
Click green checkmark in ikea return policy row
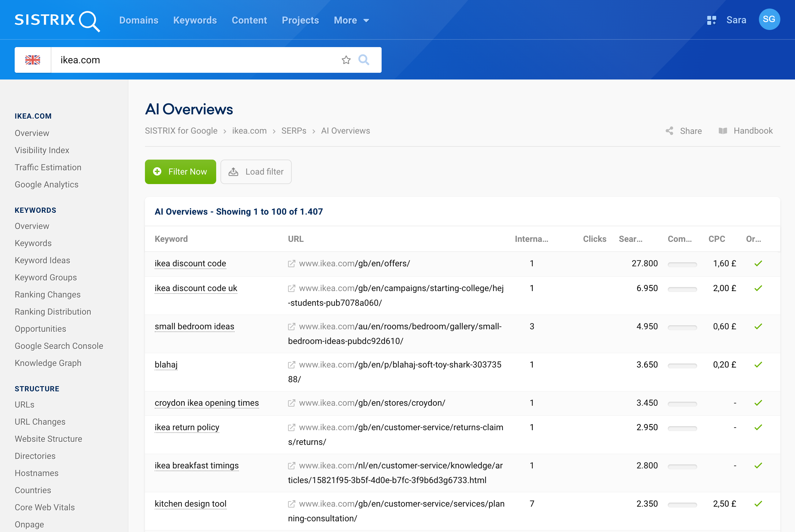click(758, 427)
